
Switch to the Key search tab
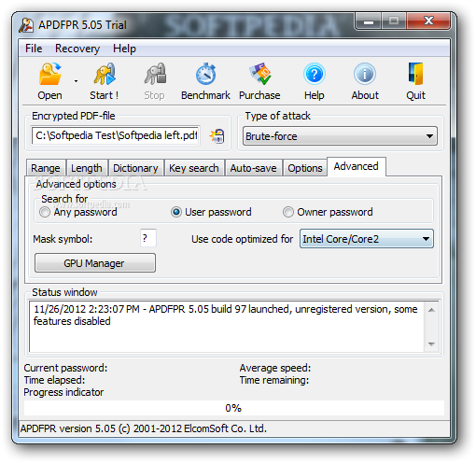point(194,168)
